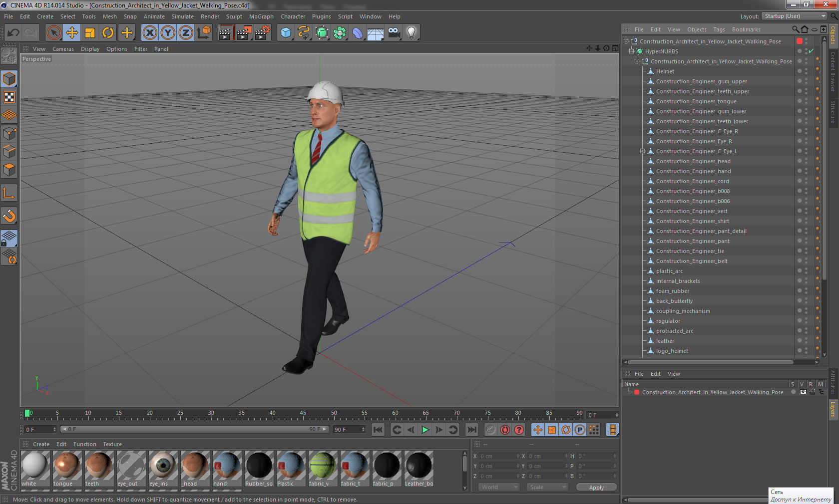Select the Live Selection tool
This screenshot has height=504, width=839.
[53, 33]
